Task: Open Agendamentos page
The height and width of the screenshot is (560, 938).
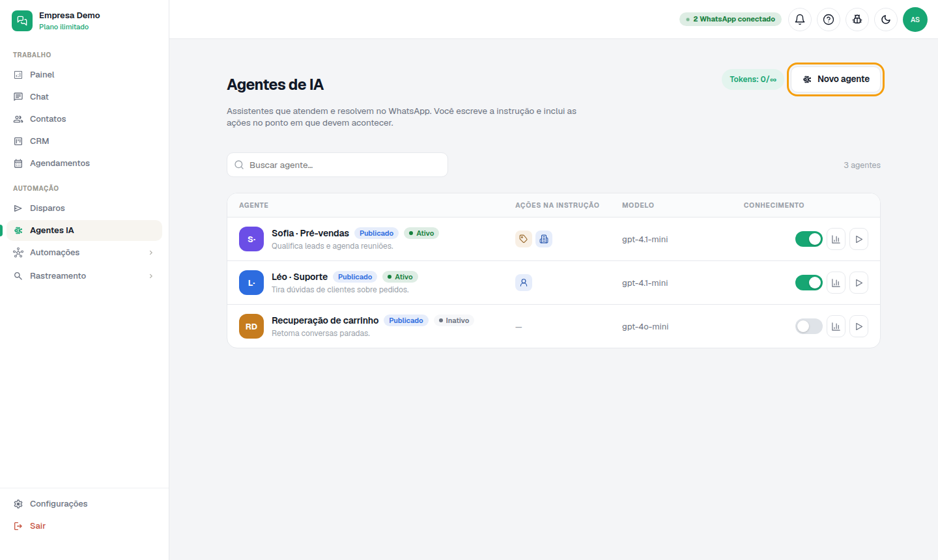Action: [x=85, y=163]
